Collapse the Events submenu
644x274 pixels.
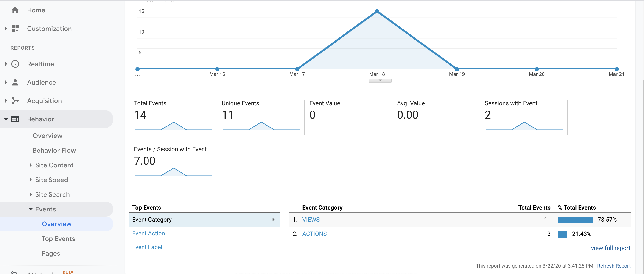pos(31,209)
